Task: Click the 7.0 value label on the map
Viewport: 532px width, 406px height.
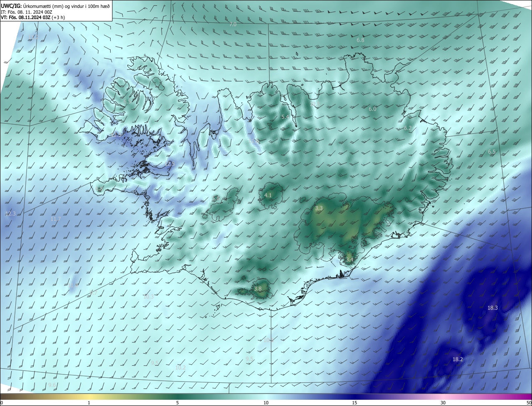Action: pos(233,24)
